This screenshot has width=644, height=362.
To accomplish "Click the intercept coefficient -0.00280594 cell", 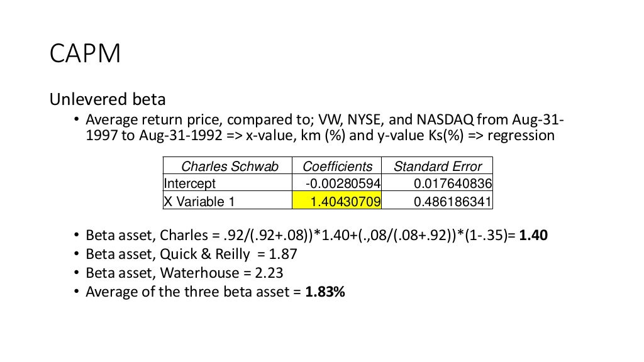I will (x=337, y=183).
